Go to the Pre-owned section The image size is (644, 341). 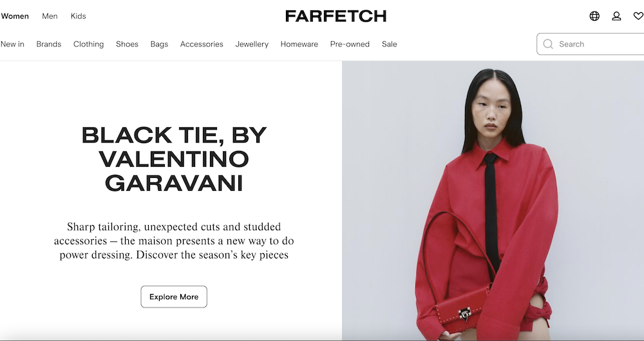coord(350,44)
